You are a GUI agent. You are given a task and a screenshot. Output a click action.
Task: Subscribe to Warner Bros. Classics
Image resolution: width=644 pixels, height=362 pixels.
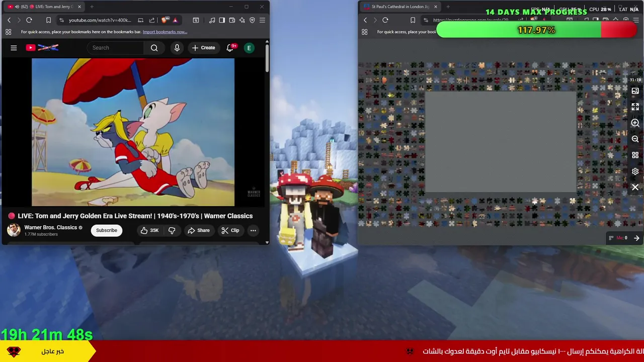(x=106, y=230)
